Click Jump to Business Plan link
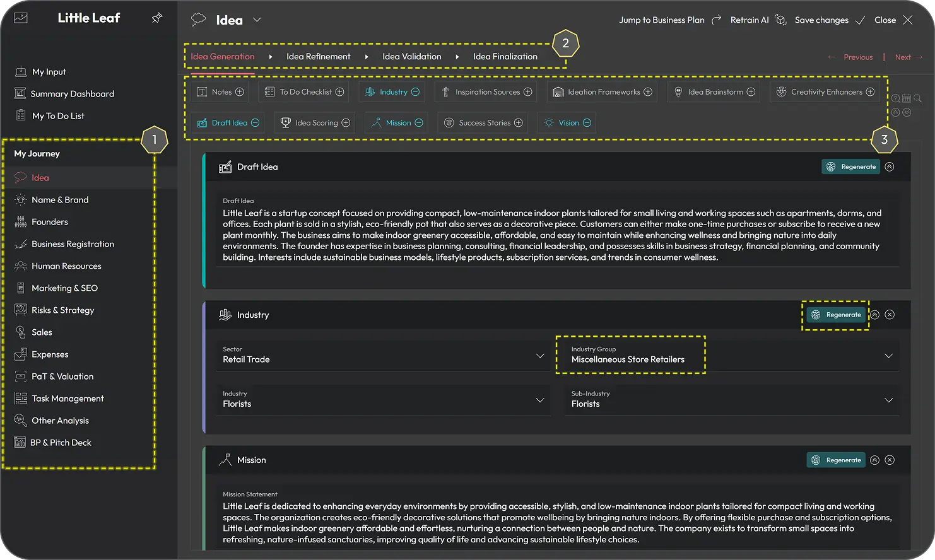 (x=661, y=20)
